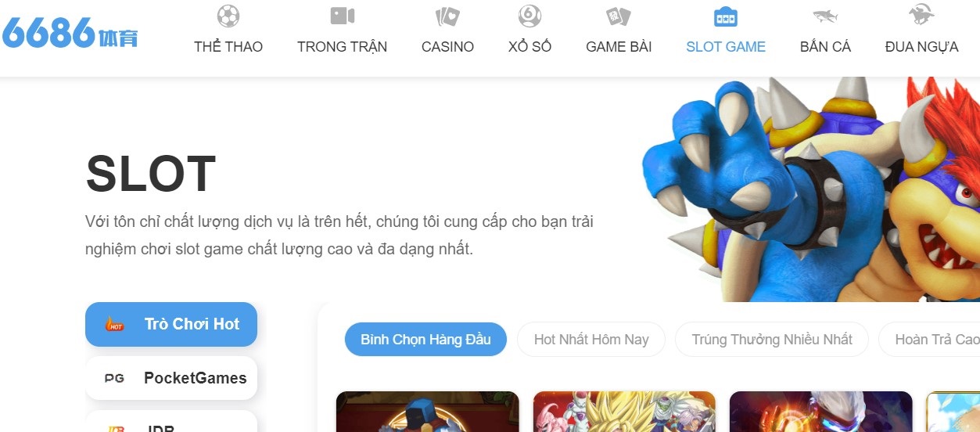Go to Game Bài section
The height and width of the screenshot is (432, 980).
click(x=619, y=47)
